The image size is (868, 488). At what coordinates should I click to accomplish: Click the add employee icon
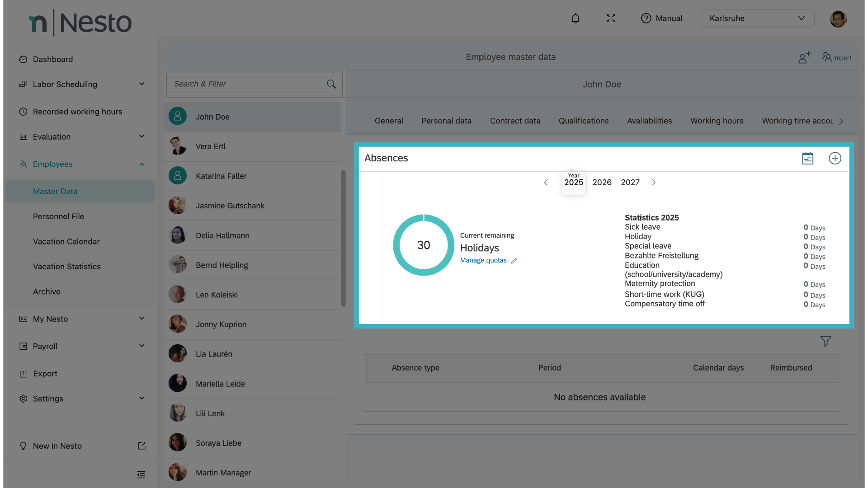(x=804, y=57)
